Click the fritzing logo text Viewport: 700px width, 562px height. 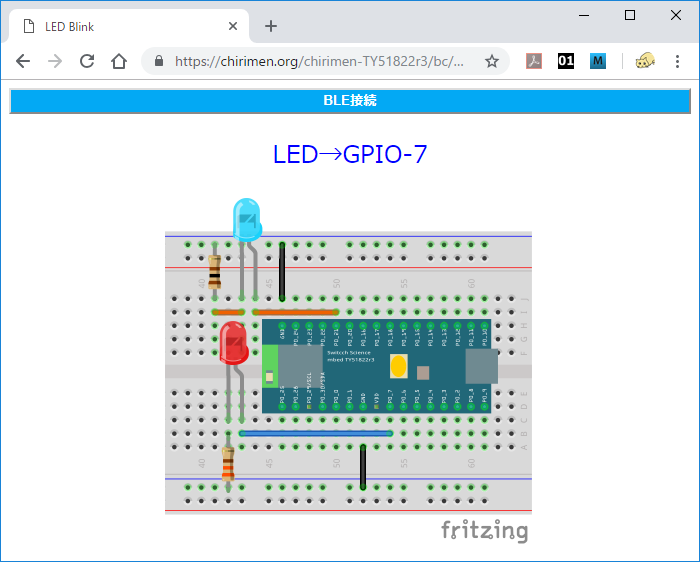tap(484, 529)
